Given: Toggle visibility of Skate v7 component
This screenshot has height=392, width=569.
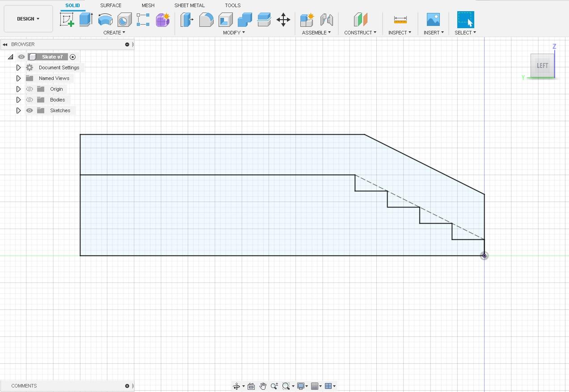Looking at the screenshot, I should pyautogui.click(x=21, y=57).
